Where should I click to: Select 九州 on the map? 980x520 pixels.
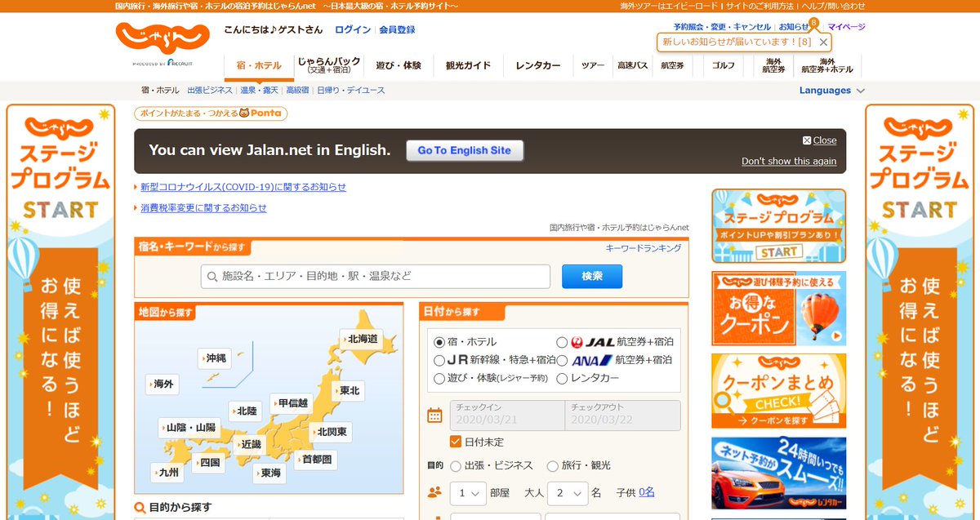coord(167,473)
